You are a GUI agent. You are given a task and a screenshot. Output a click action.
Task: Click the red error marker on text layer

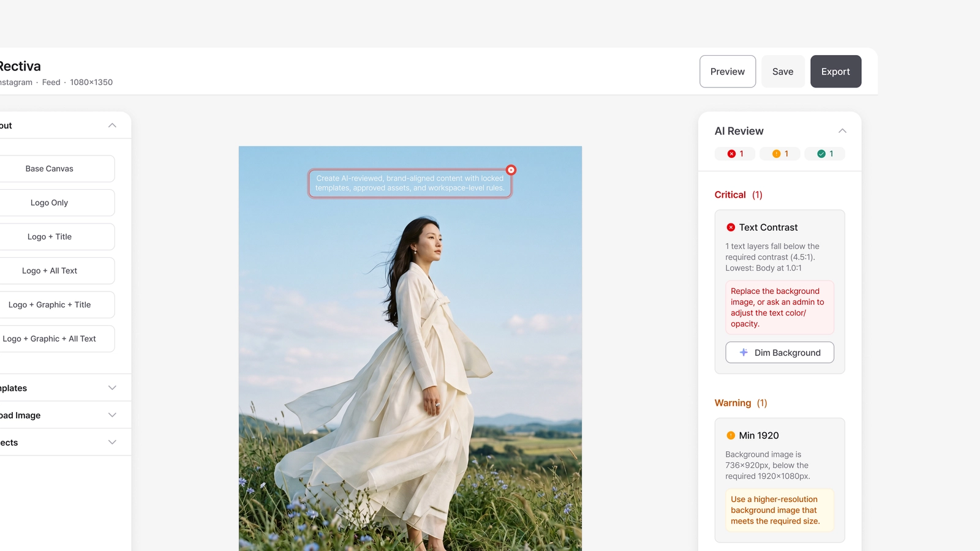[511, 170]
